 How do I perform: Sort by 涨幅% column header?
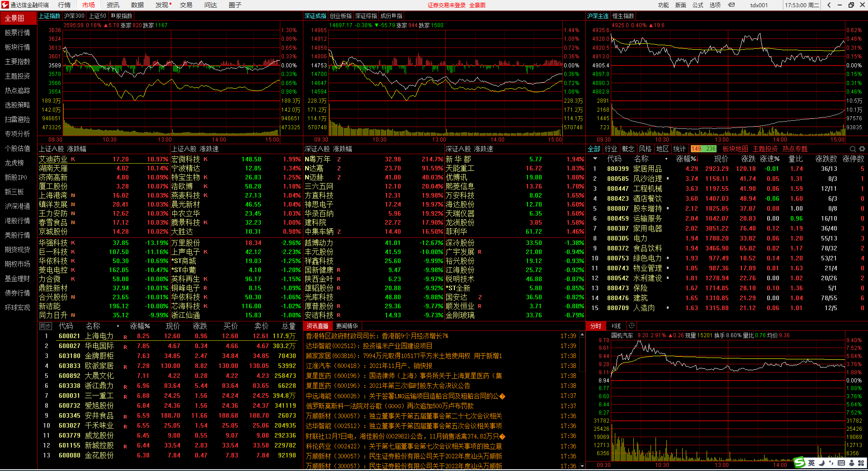pos(685,159)
